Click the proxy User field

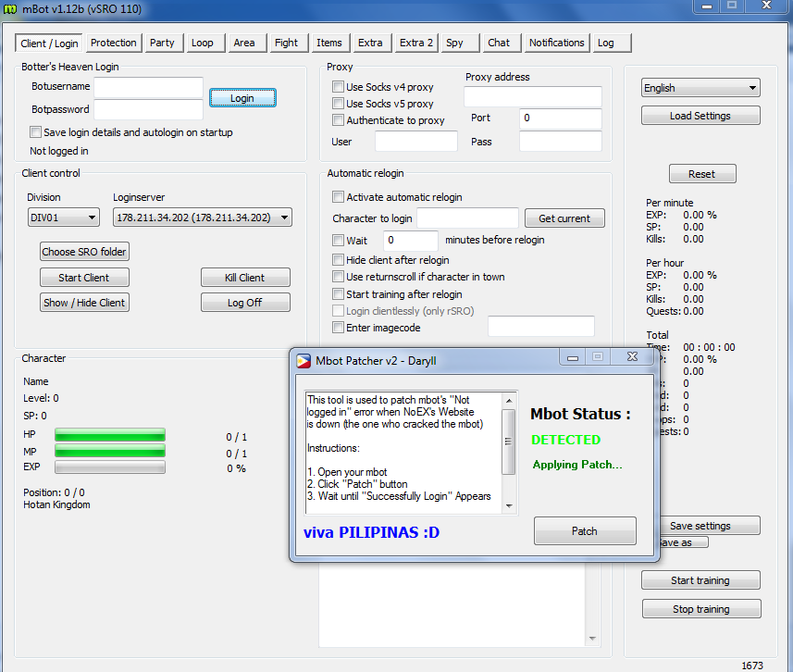pos(416,142)
